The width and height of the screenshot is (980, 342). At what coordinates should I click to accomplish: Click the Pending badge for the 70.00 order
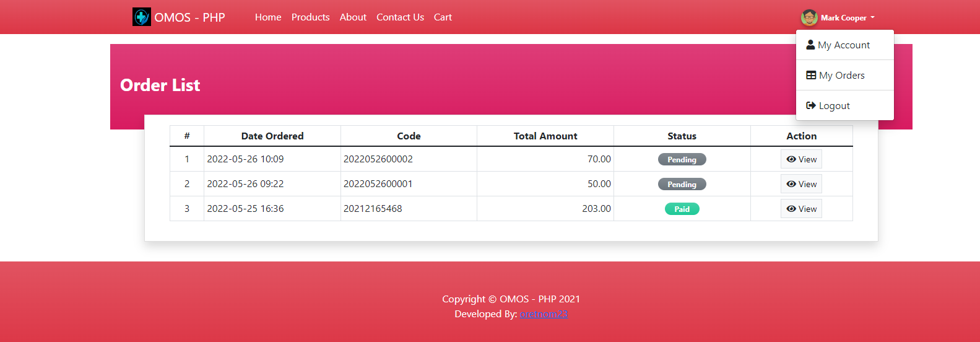682,159
